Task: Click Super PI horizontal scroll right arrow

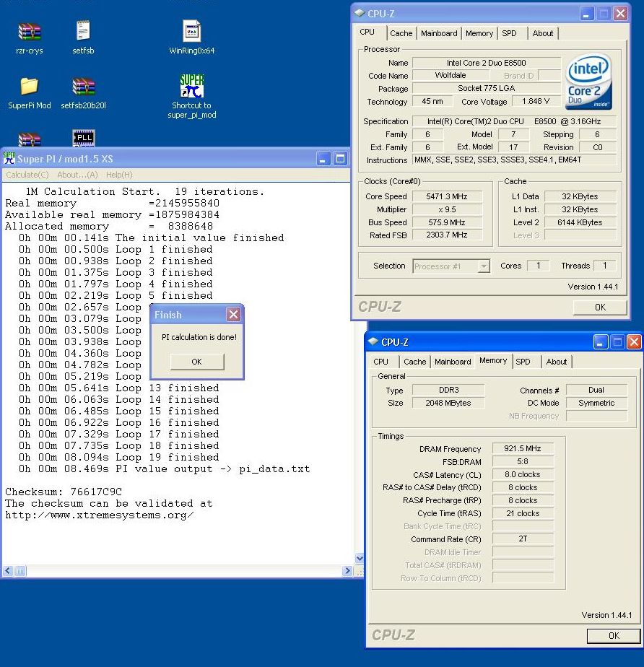Action: (347, 570)
